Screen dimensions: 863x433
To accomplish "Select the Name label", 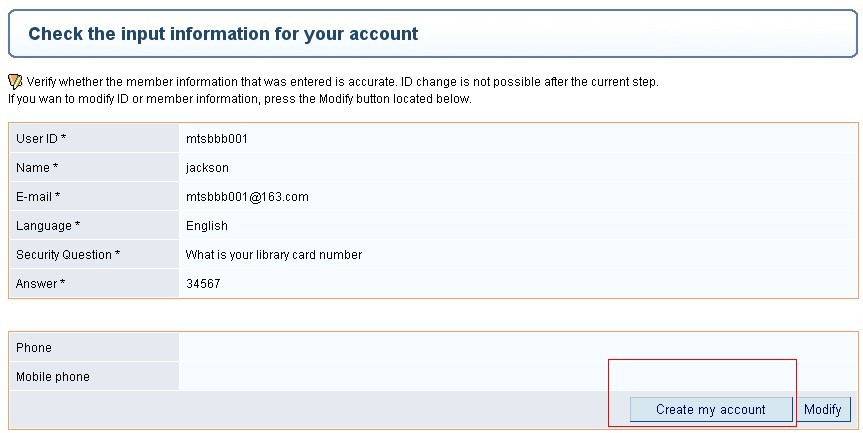I will coord(37,168).
